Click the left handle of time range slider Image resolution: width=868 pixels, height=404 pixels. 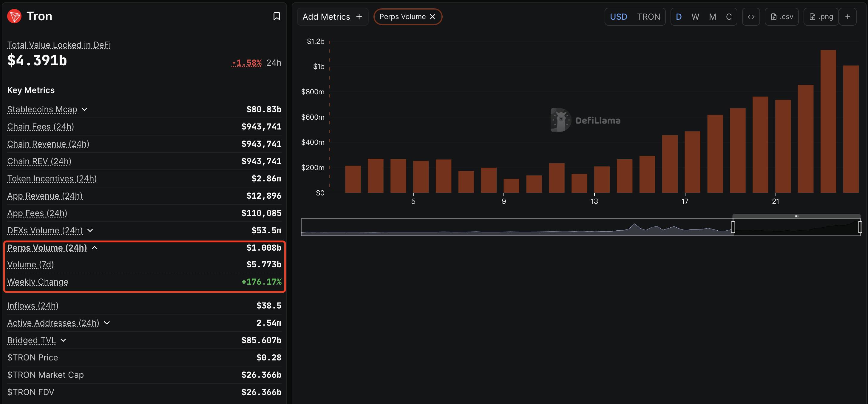point(733,227)
